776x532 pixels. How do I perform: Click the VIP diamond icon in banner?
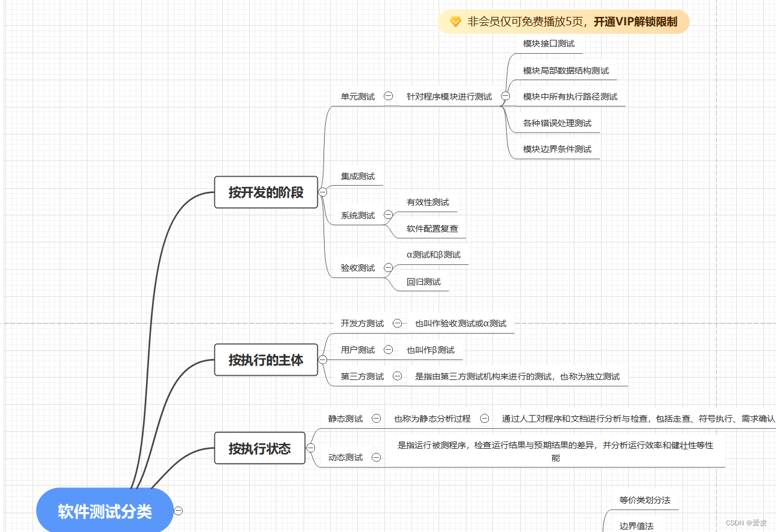pos(456,22)
